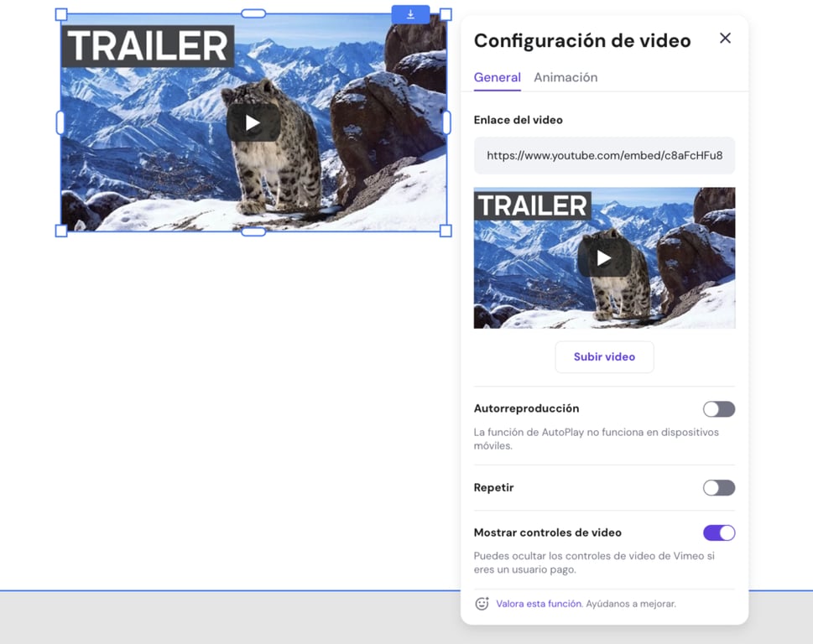This screenshot has height=644, width=813.
Task: Select the General tab
Action: (497, 77)
